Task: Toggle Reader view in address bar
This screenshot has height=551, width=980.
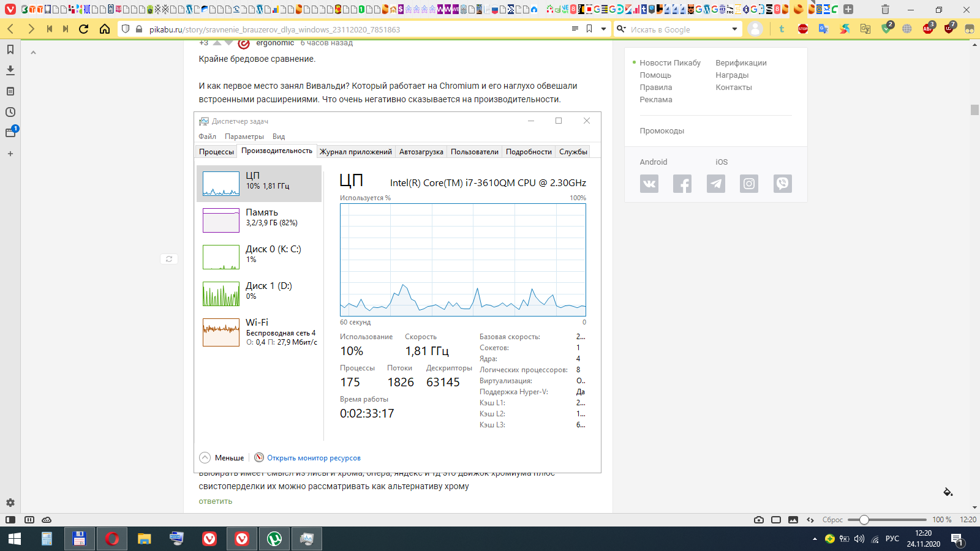Action: 575,29
